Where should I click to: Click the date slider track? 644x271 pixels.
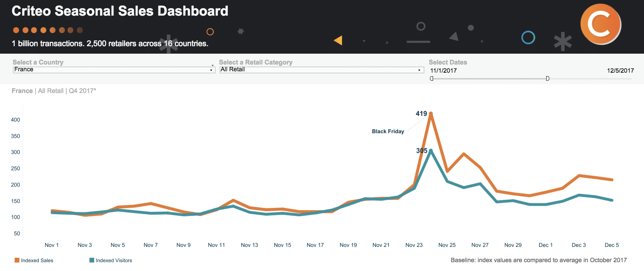pyautogui.click(x=531, y=79)
